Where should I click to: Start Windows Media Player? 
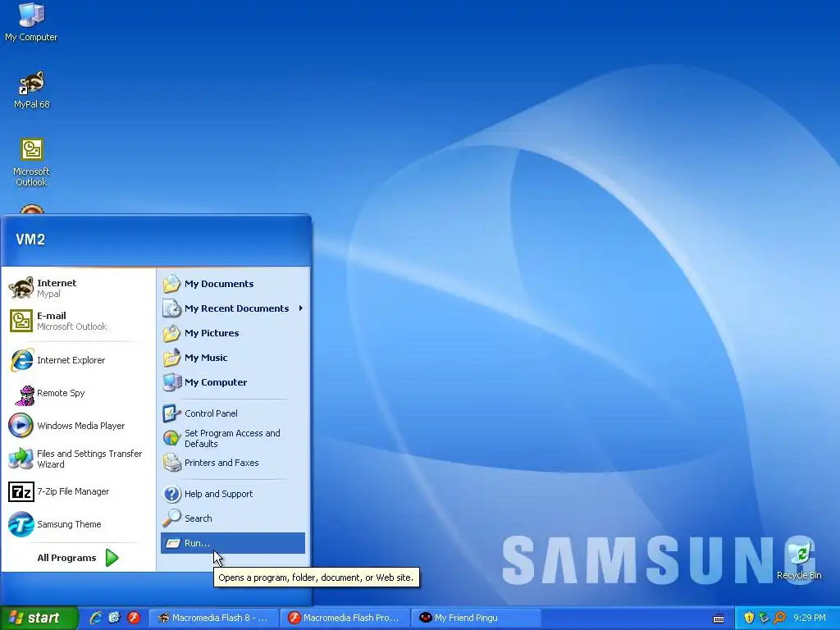click(x=78, y=426)
